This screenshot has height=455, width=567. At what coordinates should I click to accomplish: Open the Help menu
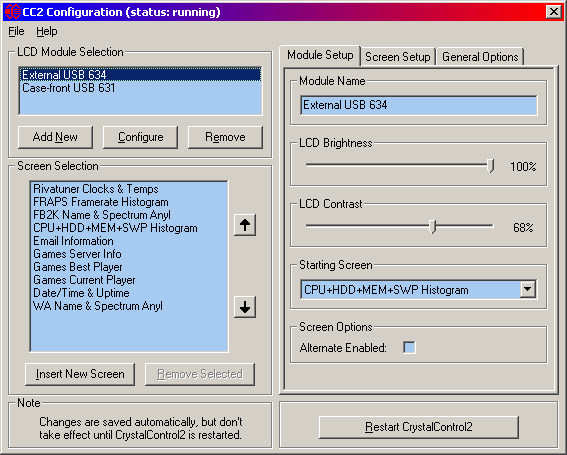[x=47, y=31]
